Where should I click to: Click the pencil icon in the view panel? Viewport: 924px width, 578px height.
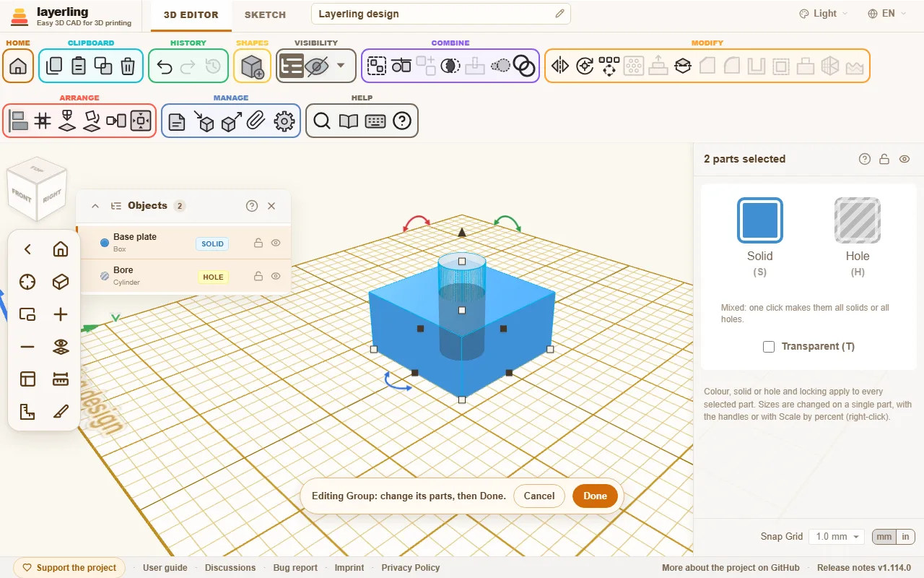pyautogui.click(x=61, y=412)
